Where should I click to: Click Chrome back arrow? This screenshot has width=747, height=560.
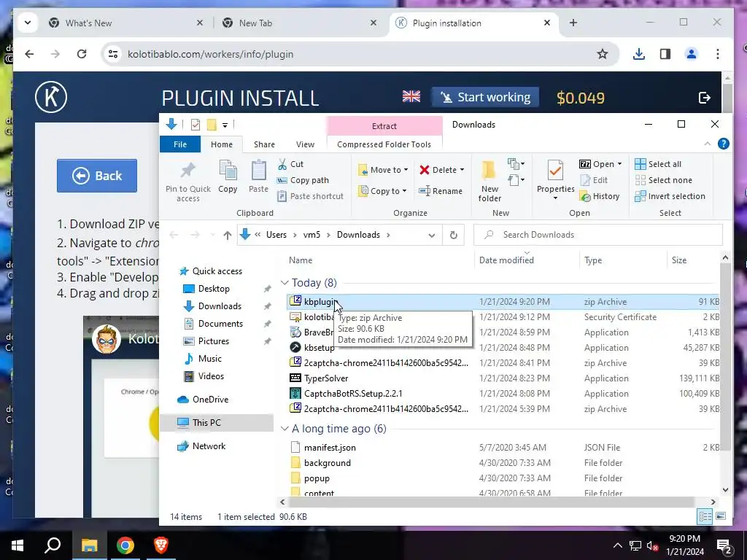point(29,54)
